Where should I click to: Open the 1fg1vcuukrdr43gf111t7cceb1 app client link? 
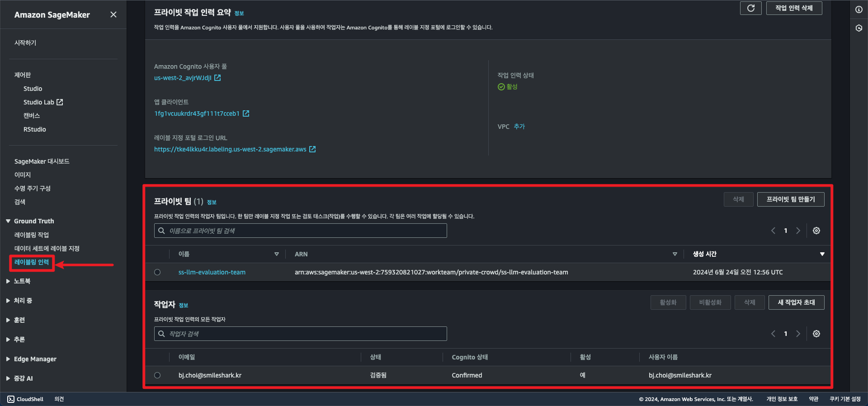[x=197, y=113]
